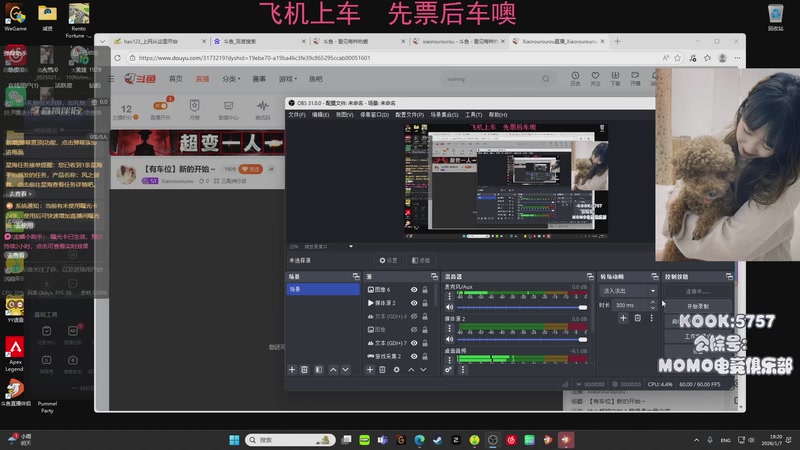Move source up in Sources panel
This screenshot has width=800, height=450.
pos(411,369)
